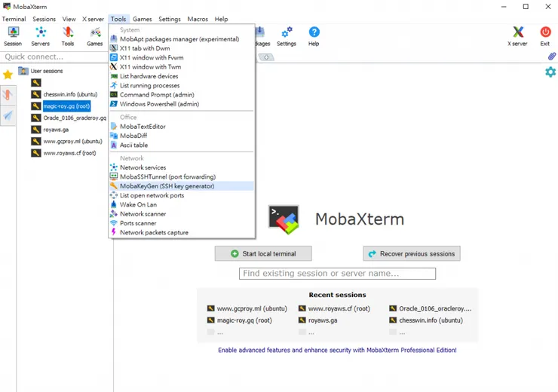Focus the Quick connect field
The height and width of the screenshot is (392, 558).
point(55,57)
